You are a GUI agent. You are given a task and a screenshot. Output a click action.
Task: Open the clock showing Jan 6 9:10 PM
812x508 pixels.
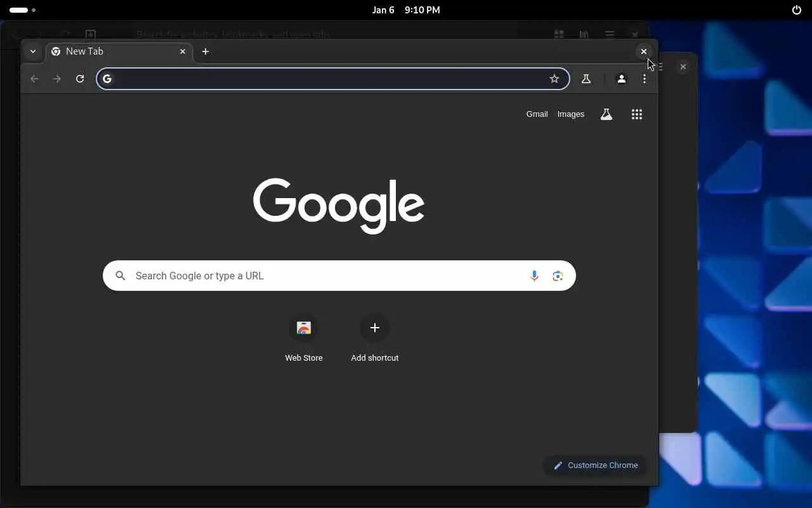pyautogui.click(x=406, y=10)
